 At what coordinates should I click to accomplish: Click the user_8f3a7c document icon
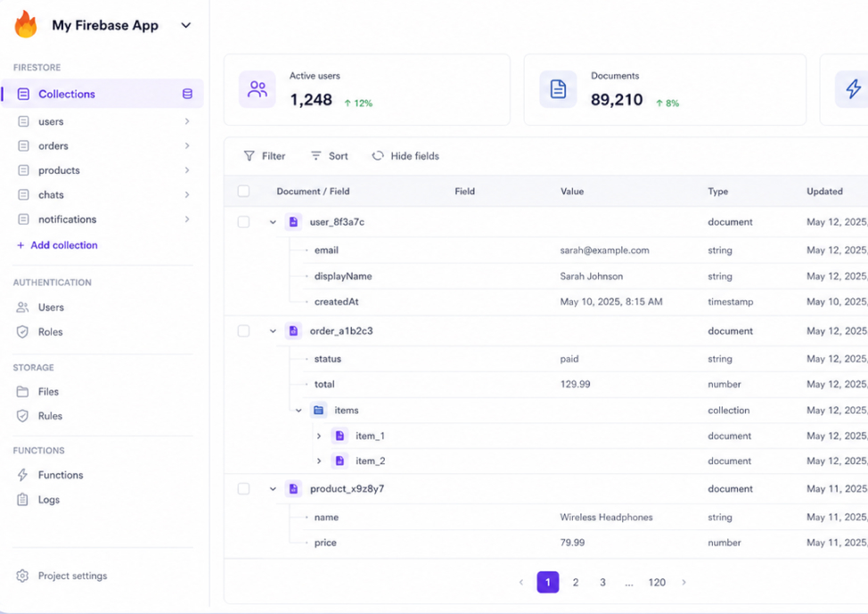click(x=293, y=222)
